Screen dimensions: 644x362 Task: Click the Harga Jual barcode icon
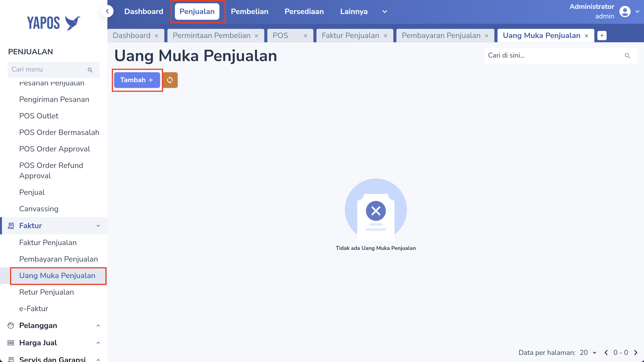pyautogui.click(x=11, y=343)
